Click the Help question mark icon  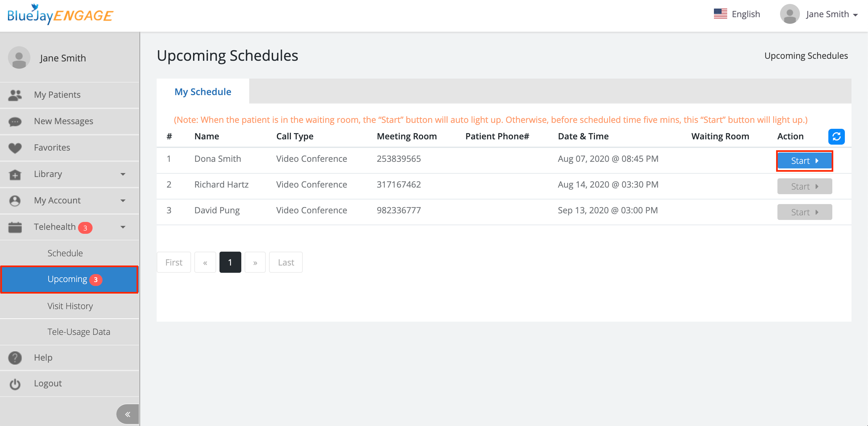(15, 358)
